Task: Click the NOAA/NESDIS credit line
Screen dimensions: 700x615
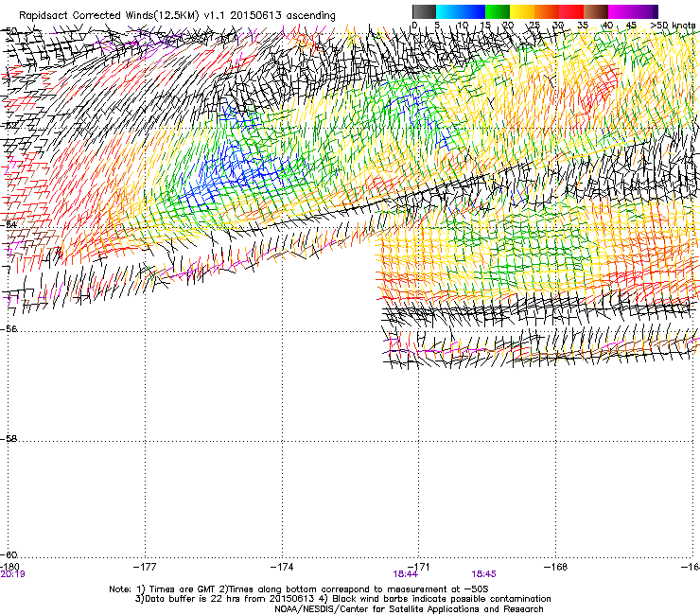Action: tap(409, 609)
